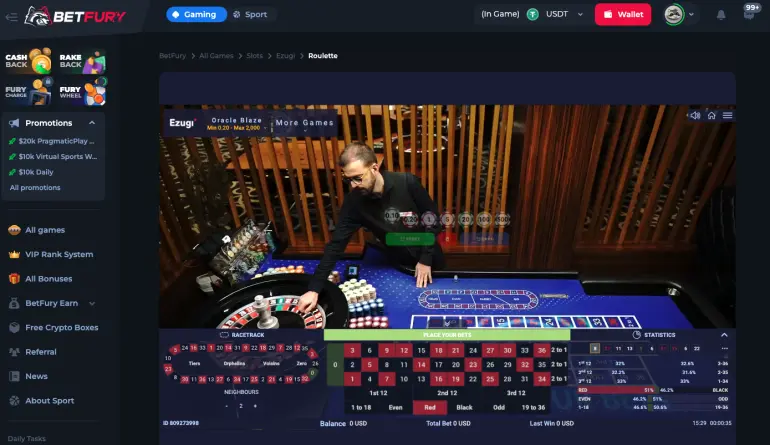
Task: Switch to Sport mode
Action: [250, 15]
